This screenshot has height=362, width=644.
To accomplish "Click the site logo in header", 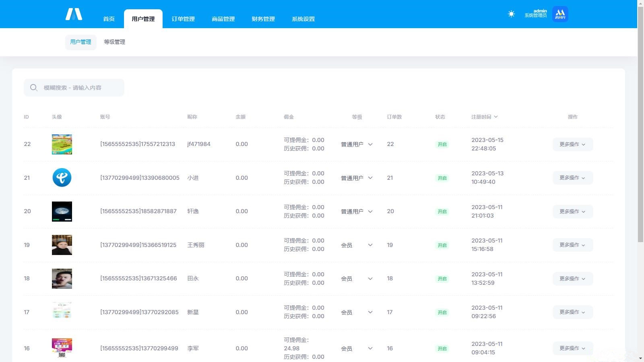I will pyautogui.click(x=74, y=14).
